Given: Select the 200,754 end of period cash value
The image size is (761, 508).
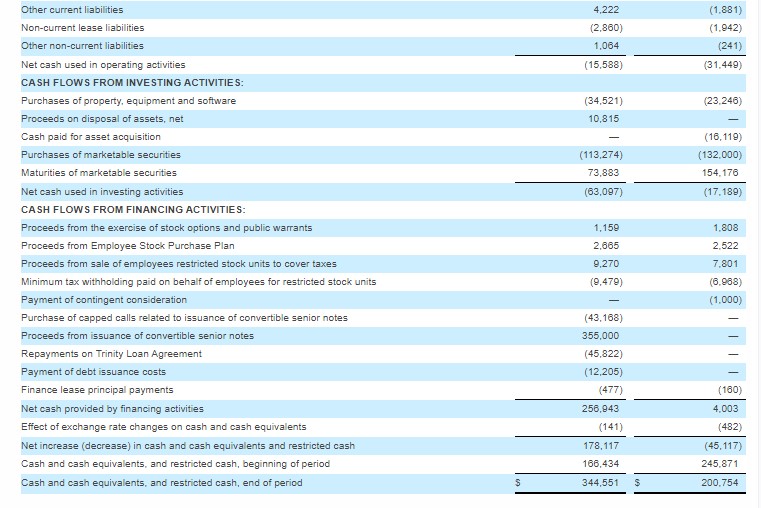Looking at the screenshot, I should point(718,483).
